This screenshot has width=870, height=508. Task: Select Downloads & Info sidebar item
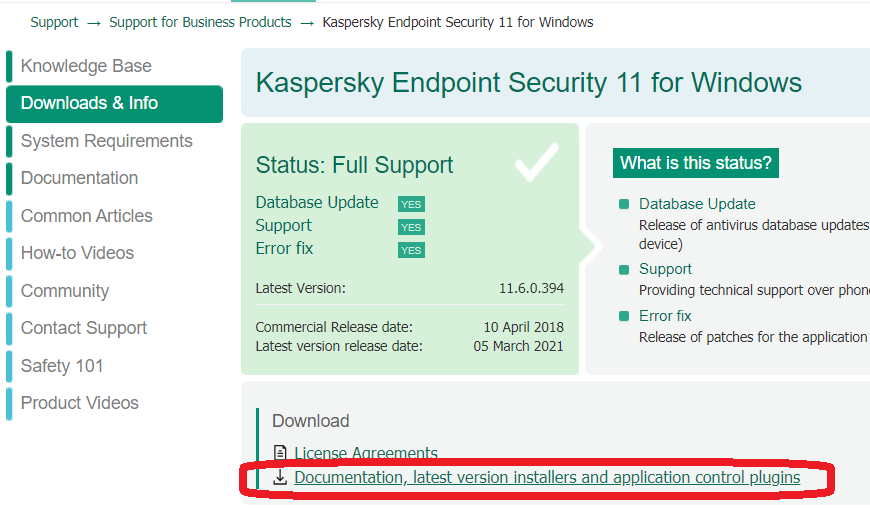click(89, 103)
